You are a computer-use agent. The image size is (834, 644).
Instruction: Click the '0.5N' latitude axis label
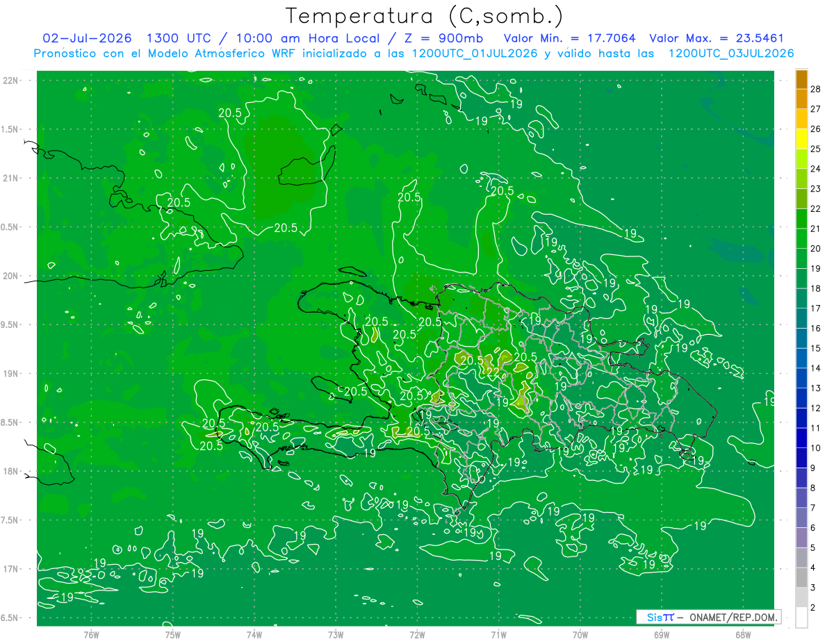(x=10, y=227)
